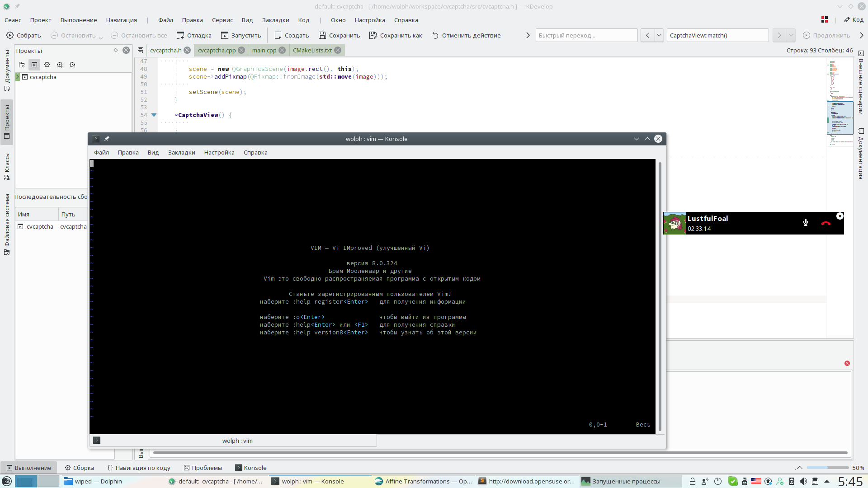868x488 pixels.
Task: Select the cvcaptcha row in build sequence
Action: 52,226
